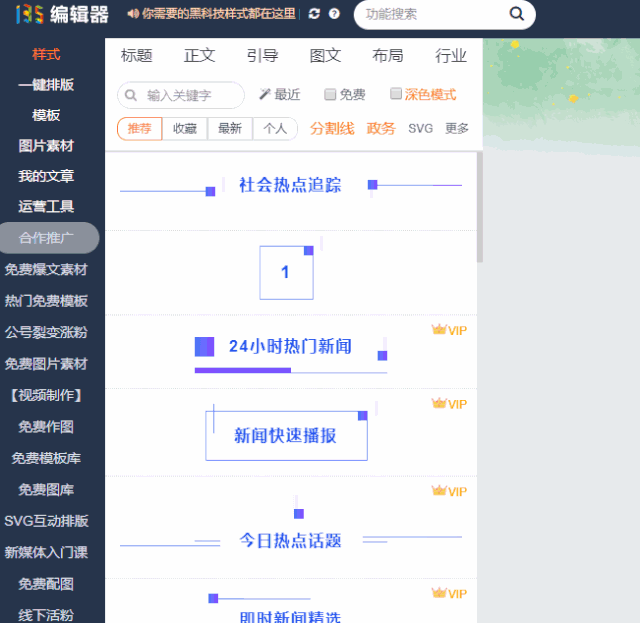The image size is (640, 623).
Task: Open 免费配图 link
Action: coord(46,584)
